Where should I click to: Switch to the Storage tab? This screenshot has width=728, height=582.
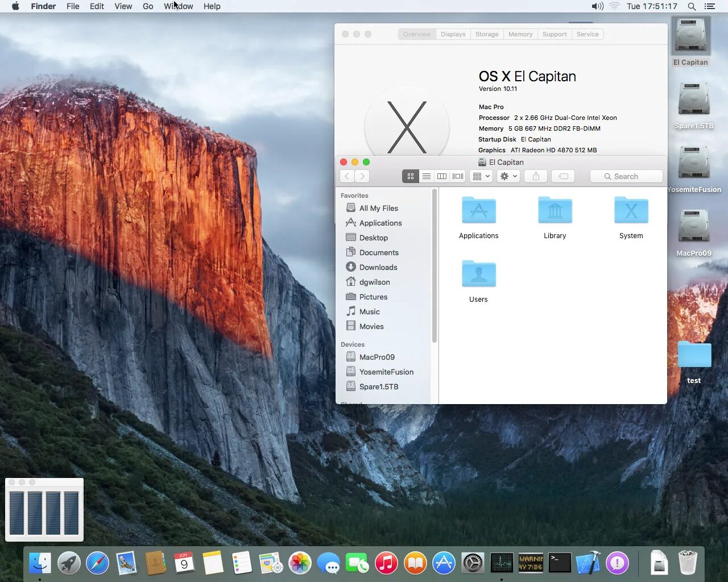tap(487, 34)
